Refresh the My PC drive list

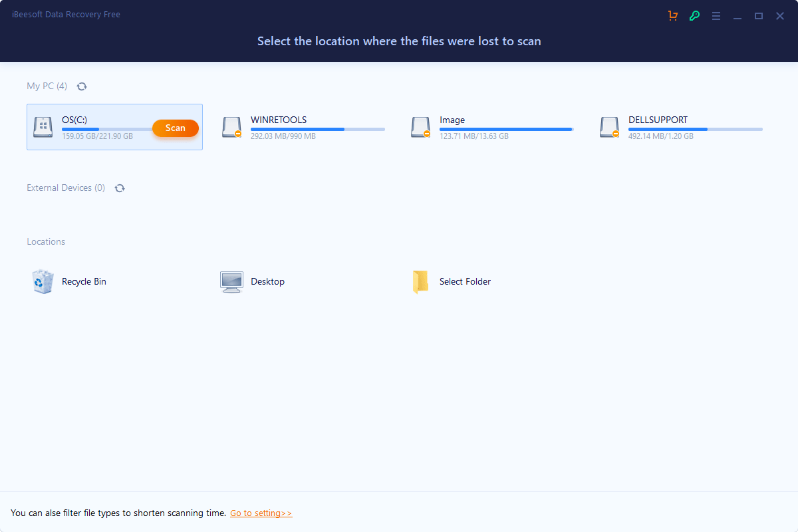[82, 86]
